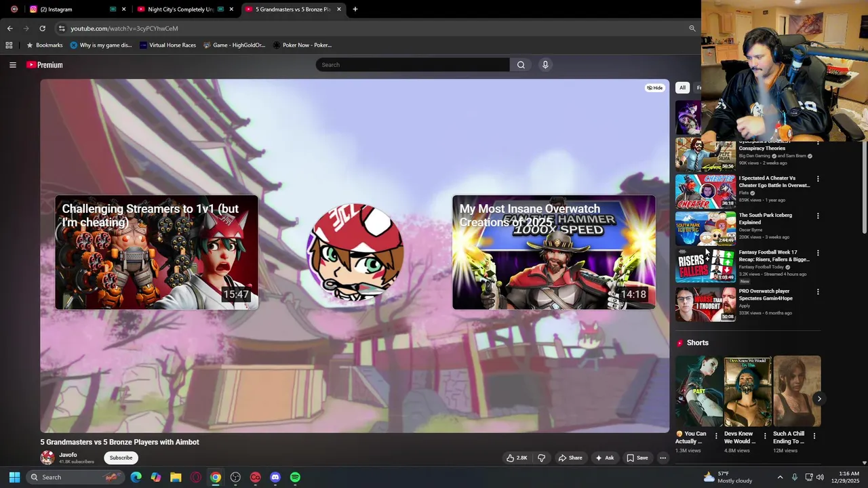Open taskbar volume control
The width and height of the screenshot is (868, 488).
click(x=821, y=477)
